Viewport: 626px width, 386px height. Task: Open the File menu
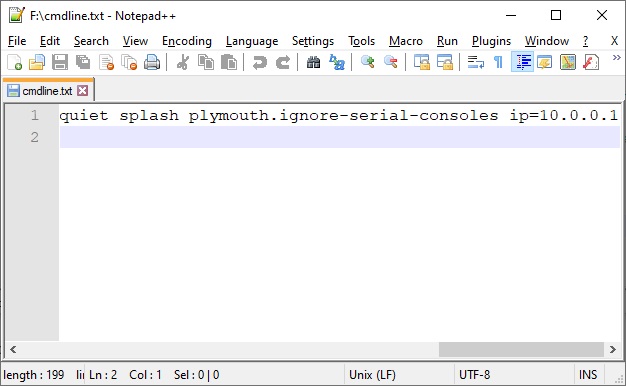17,41
